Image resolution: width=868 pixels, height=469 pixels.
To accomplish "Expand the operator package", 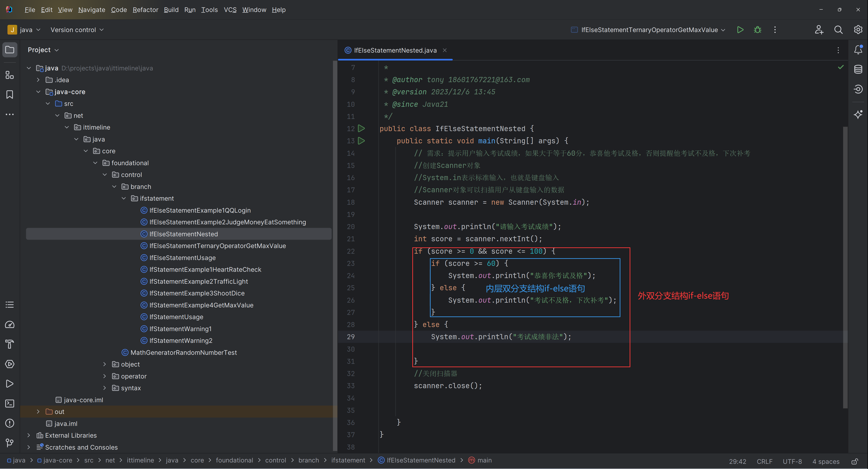I will point(104,376).
